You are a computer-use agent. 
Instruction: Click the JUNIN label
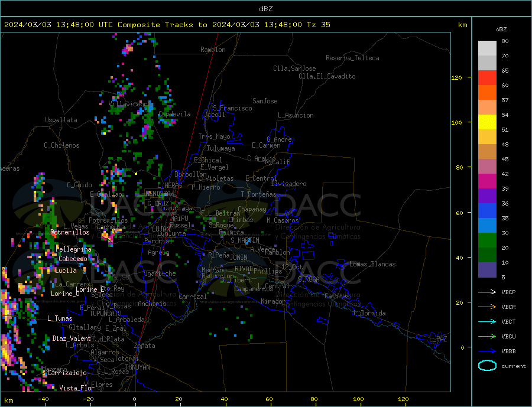[x=239, y=258]
